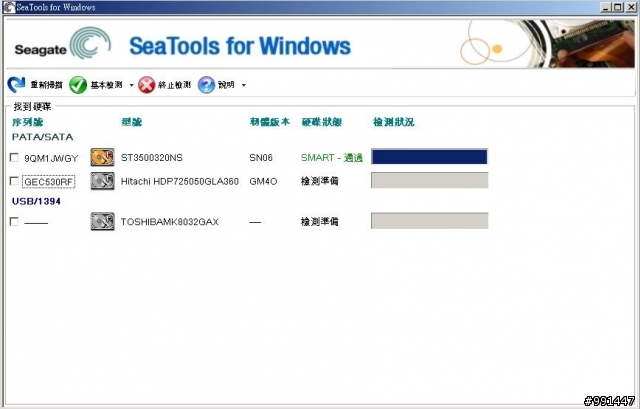Click the serial number 9QM1JWGY
This screenshot has height=409, width=640.
click(51, 158)
